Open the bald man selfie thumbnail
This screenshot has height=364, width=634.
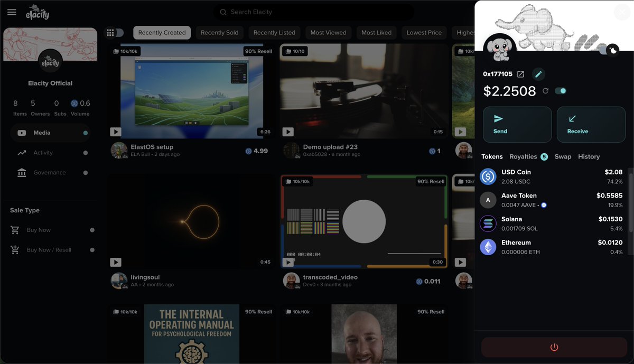click(364, 334)
